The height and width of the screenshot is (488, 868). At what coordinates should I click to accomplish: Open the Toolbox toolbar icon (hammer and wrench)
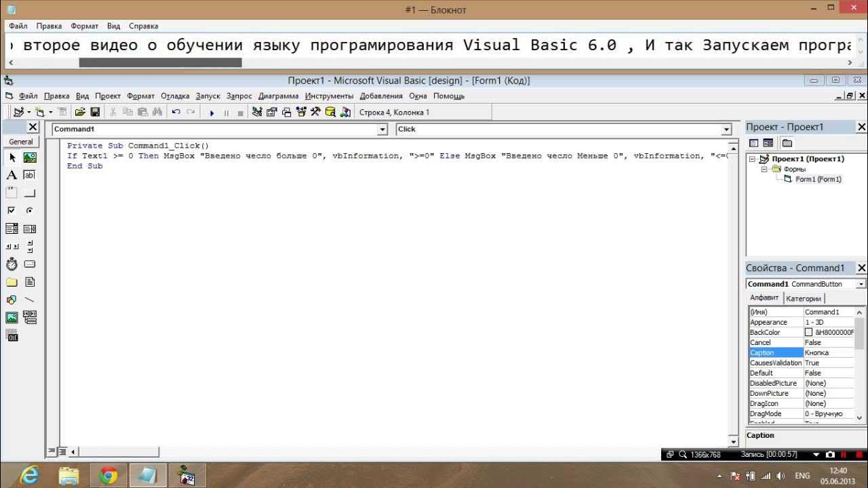(x=315, y=113)
